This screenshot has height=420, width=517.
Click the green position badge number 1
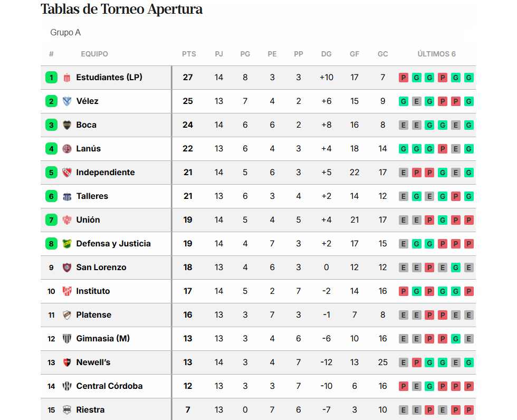[x=51, y=78]
